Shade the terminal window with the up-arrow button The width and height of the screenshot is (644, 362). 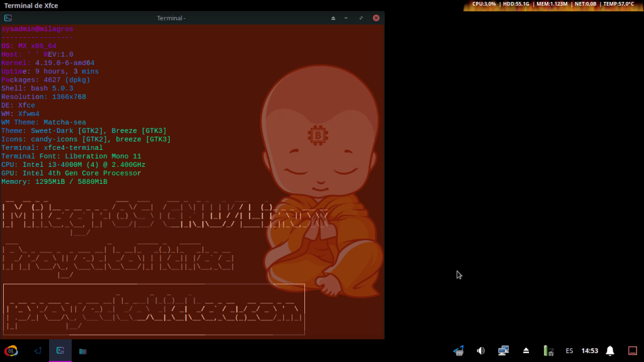(x=333, y=18)
